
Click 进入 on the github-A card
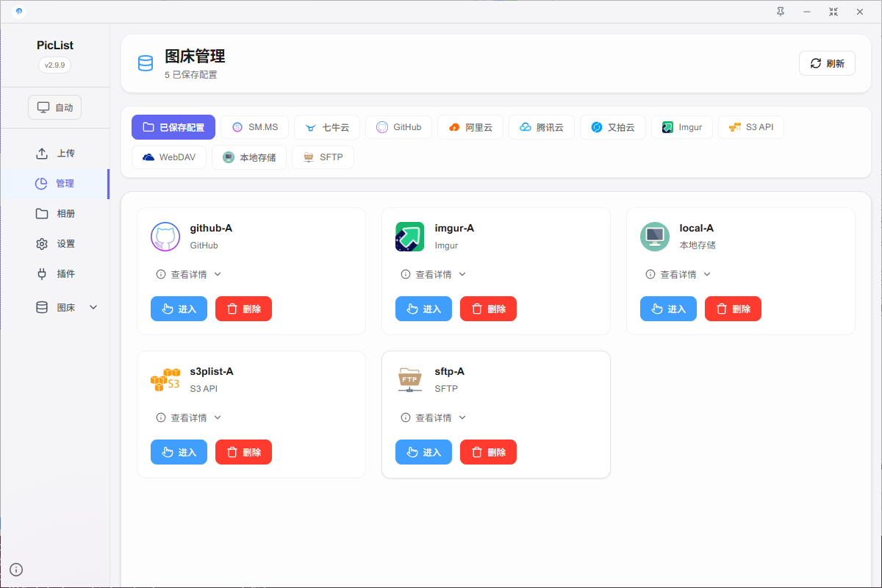click(179, 309)
